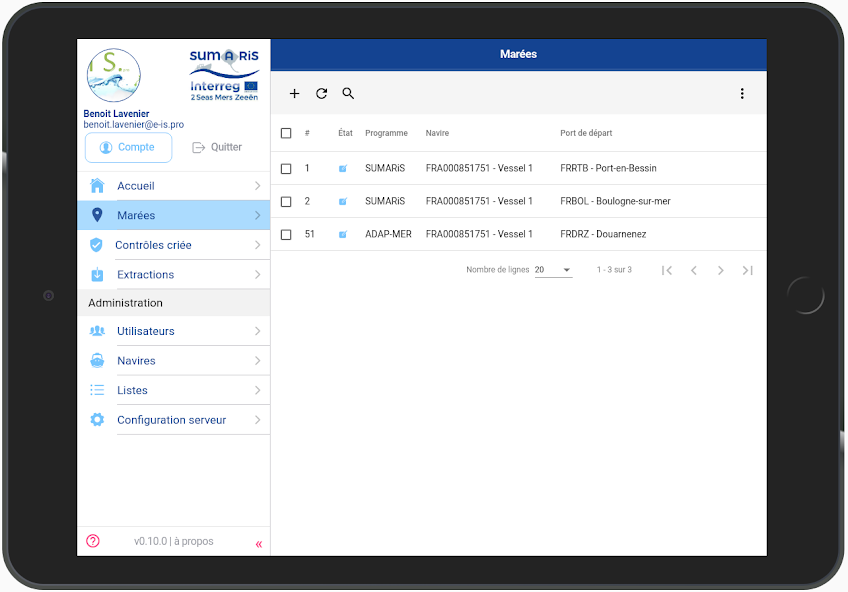Select the checkbox for trip 51
Screen dimensions: 848x592
click(x=286, y=235)
